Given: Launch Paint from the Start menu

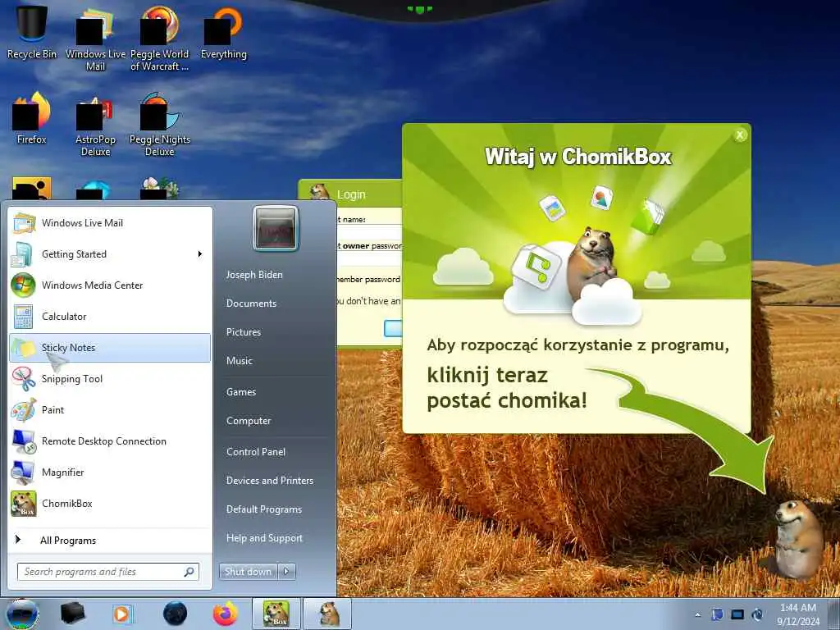Looking at the screenshot, I should 110,410.
